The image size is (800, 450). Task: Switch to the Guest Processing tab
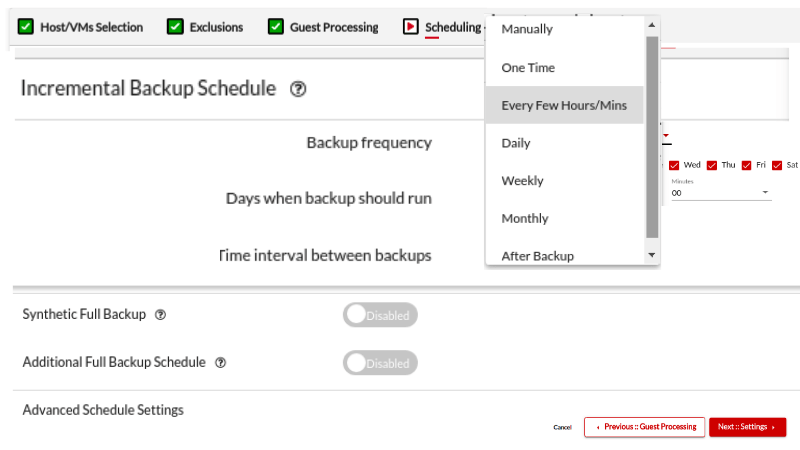334,27
